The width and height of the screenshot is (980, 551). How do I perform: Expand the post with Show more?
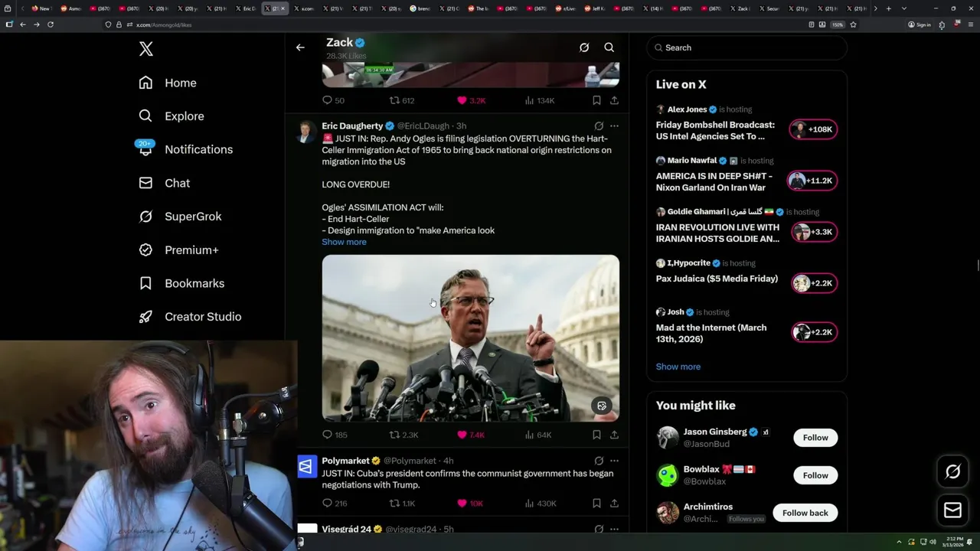(344, 242)
